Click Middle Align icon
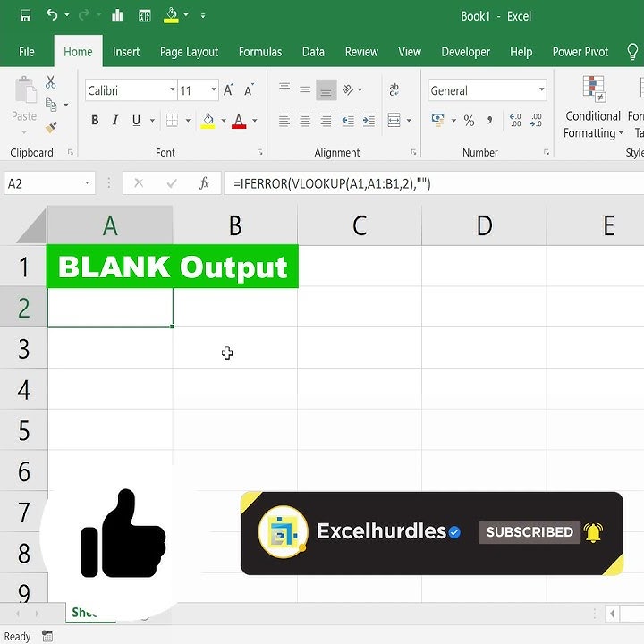Viewport: 644px width, 644px height. point(305,89)
